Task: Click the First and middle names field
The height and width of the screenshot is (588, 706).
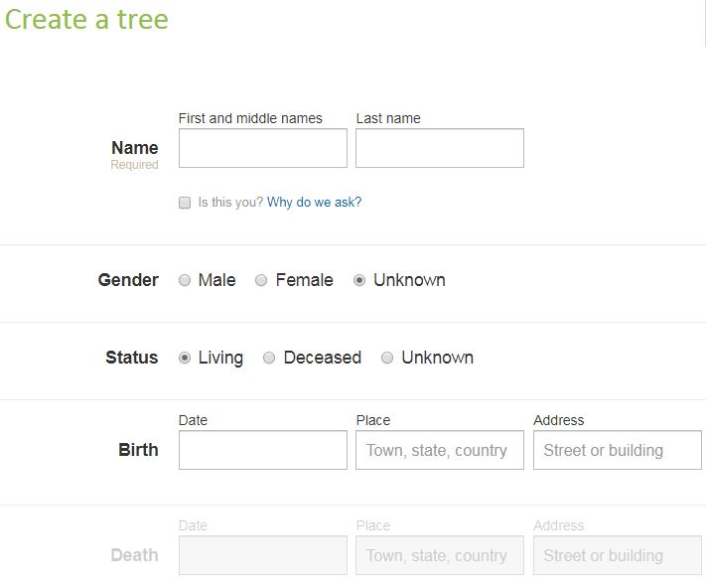Action: 262,148
